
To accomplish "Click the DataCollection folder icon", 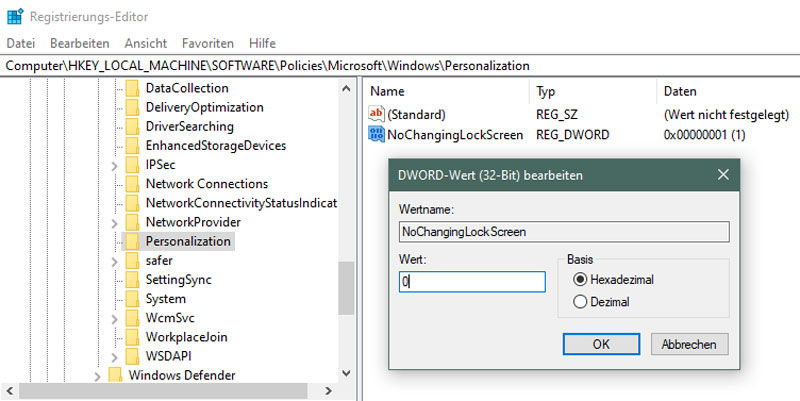I will pos(132,88).
